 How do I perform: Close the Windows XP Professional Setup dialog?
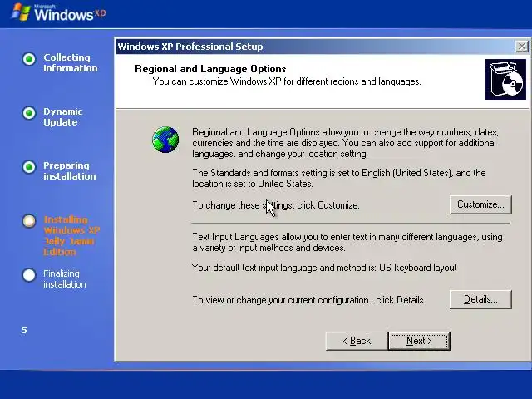pyautogui.click(x=521, y=47)
